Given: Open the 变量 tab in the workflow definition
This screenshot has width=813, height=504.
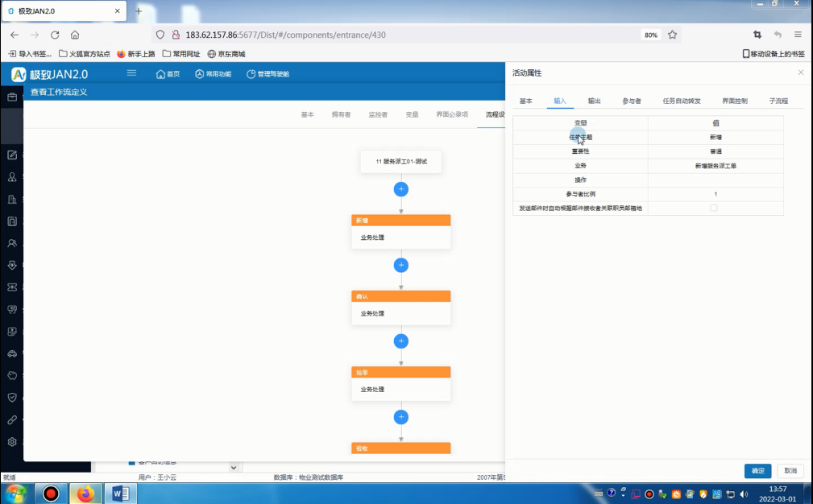Looking at the screenshot, I should tap(413, 114).
